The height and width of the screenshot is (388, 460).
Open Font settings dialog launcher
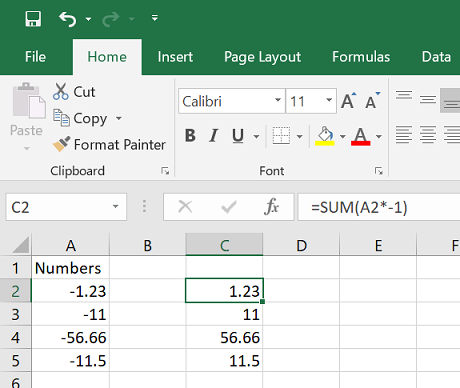(379, 171)
